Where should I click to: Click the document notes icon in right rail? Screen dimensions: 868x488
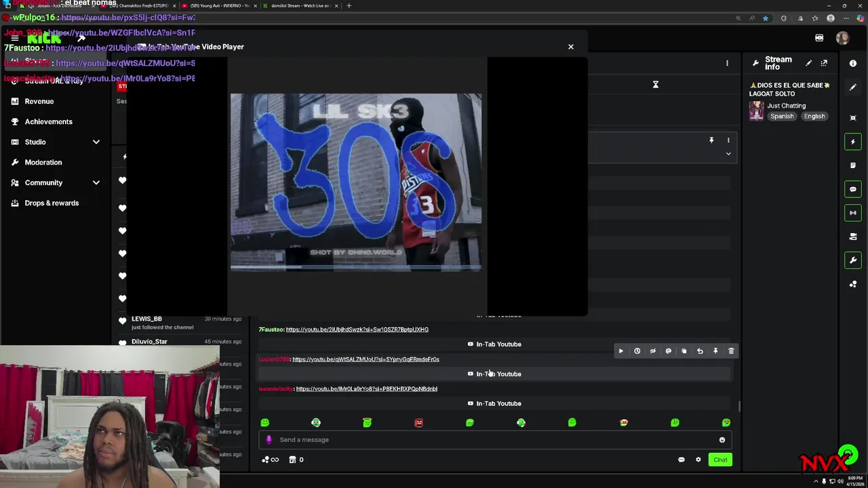[x=853, y=165]
